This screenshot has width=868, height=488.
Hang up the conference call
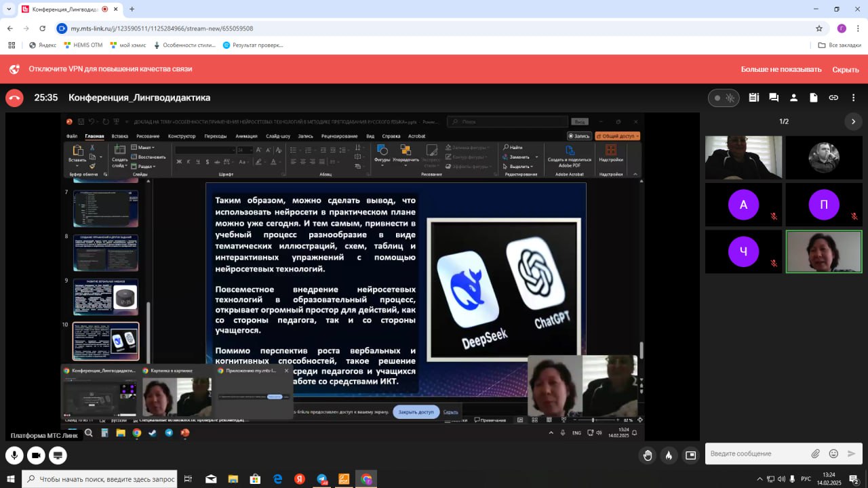tap(14, 98)
